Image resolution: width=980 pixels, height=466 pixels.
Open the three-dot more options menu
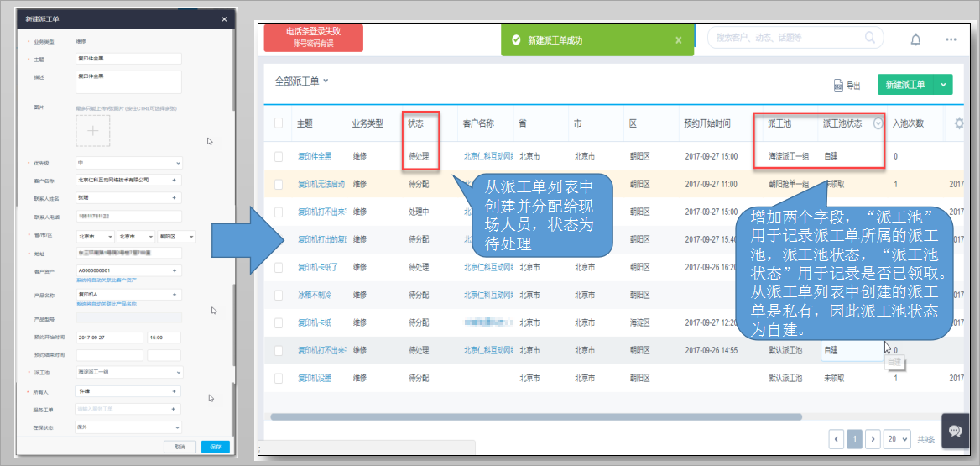click(951, 39)
